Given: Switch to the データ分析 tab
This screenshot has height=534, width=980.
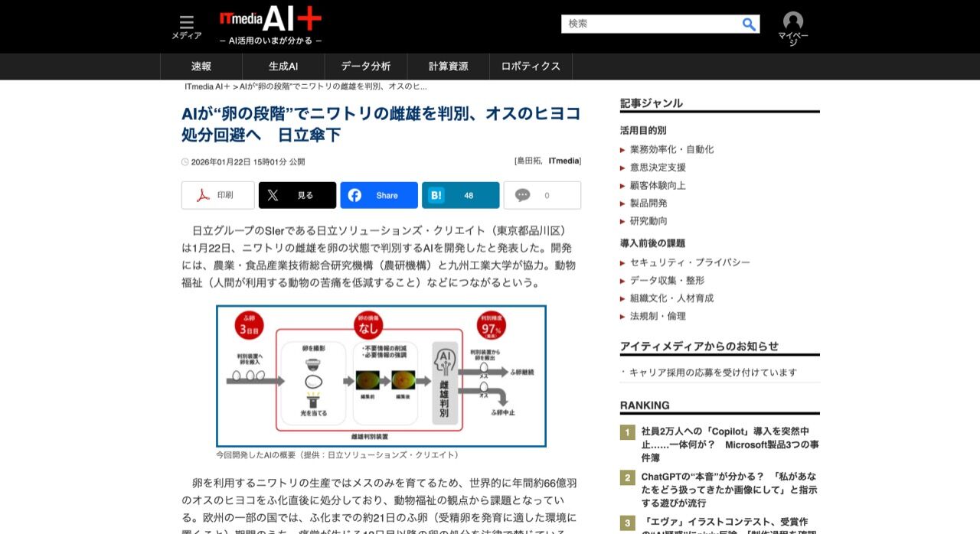Looking at the screenshot, I should (x=366, y=67).
